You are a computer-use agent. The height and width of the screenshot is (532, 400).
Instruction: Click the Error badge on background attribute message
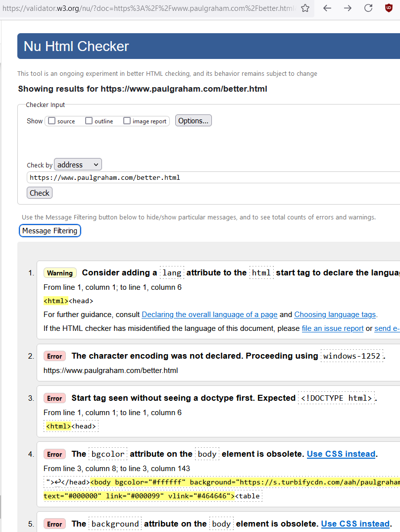[x=54, y=524]
